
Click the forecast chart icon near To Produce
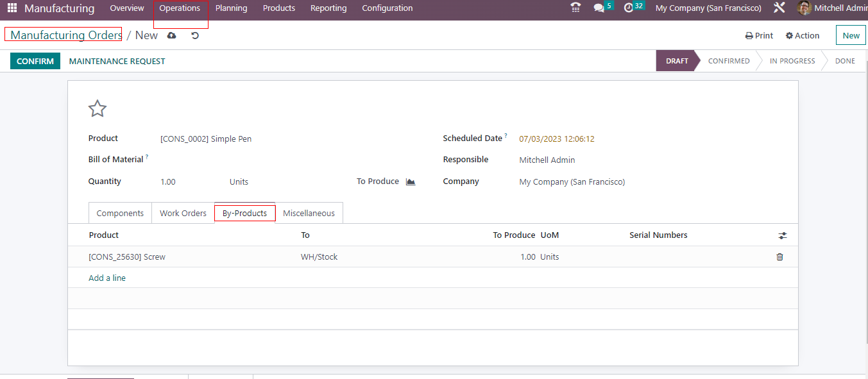coord(411,182)
